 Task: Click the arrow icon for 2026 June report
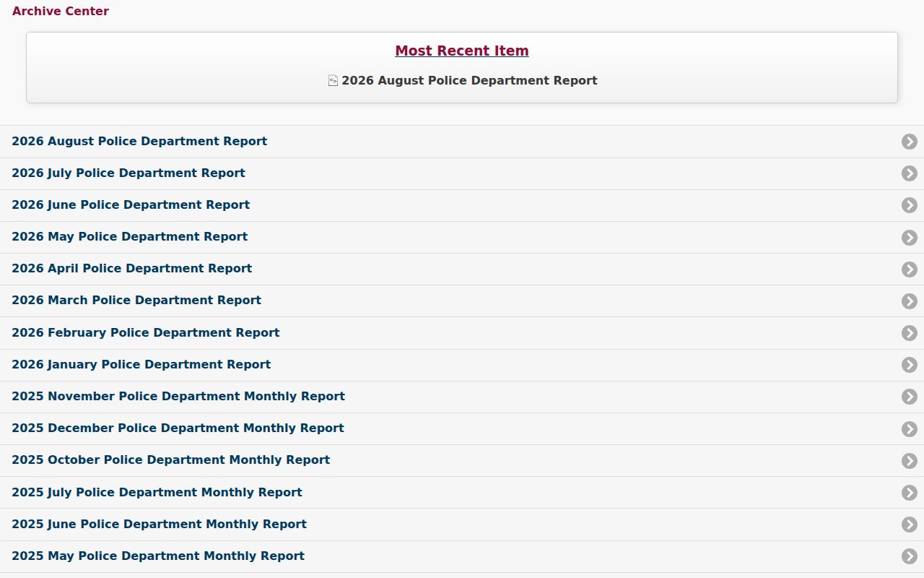(x=910, y=205)
